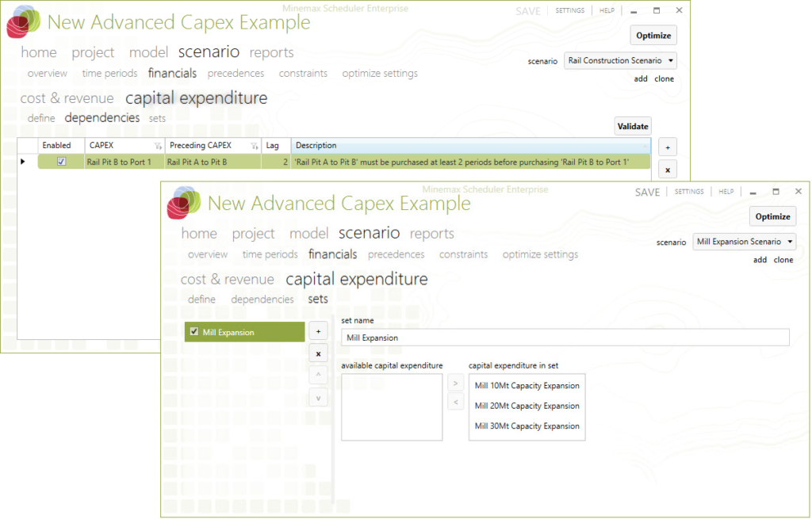Open the CAPEX column filter
Screen dimensions: 812x519
(157, 146)
